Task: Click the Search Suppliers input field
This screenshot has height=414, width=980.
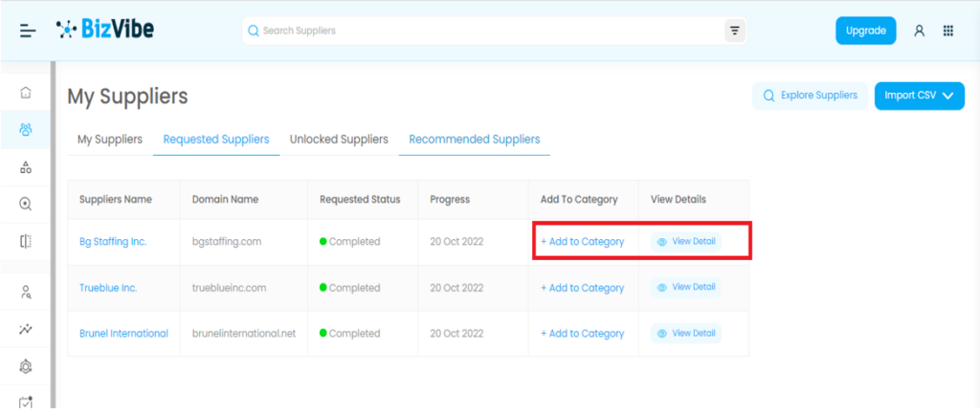Action: [x=479, y=31]
